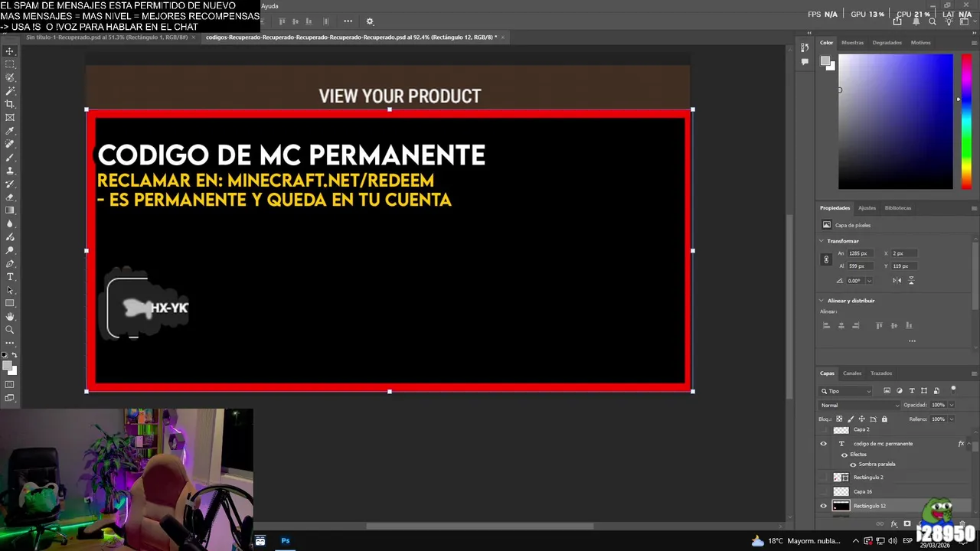Switch to the Trazados tab

pyautogui.click(x=881, y=373)
